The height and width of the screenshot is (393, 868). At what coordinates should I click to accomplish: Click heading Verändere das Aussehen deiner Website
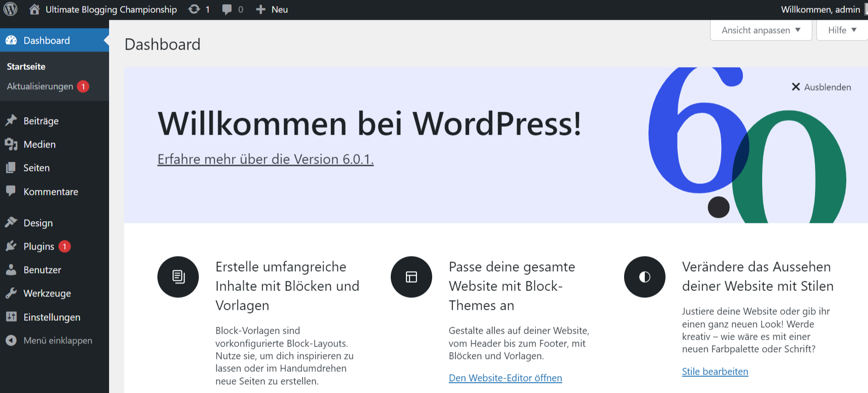(x=758, y=276)
